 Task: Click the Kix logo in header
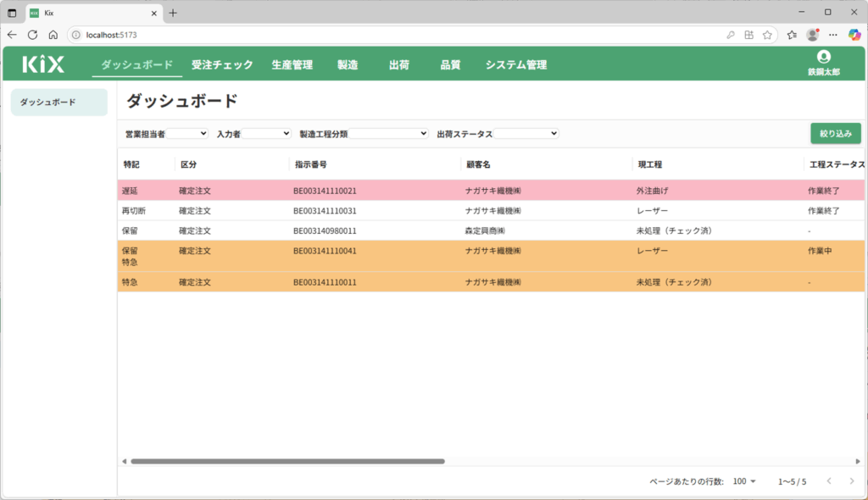(x=43, y=64)
